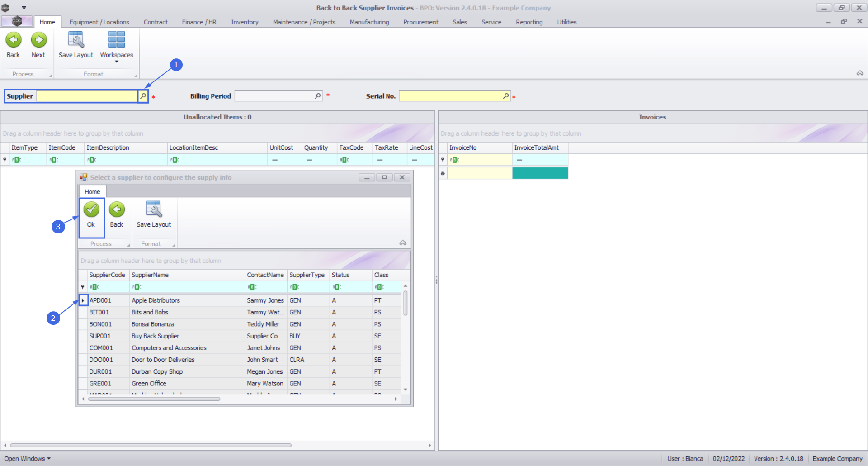Image resolution: width=868 pixels, height=466 pixels.
Task: Click the green Ok checkmark in dialog
Action: pyautogui.click(x=91, y=209)
